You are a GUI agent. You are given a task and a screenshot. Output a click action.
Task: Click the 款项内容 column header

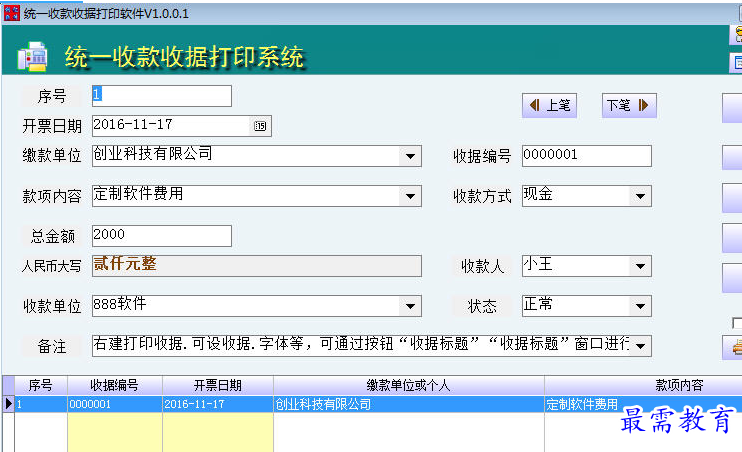tap(644, 385)
